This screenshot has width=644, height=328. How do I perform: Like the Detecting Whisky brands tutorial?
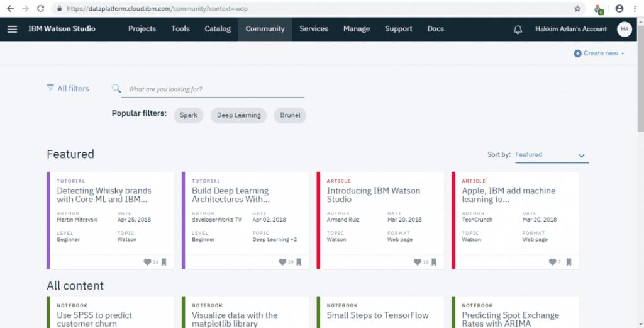147,262
